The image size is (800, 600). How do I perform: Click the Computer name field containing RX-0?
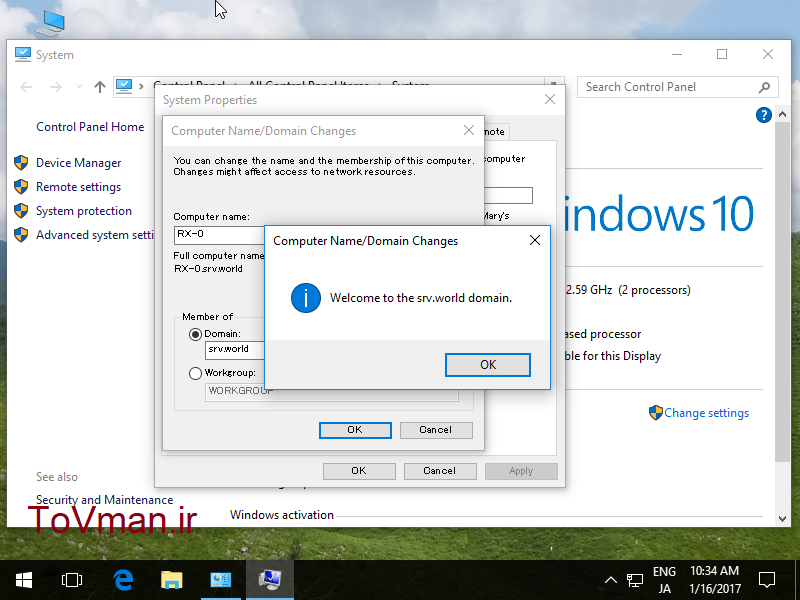(219, 235)
